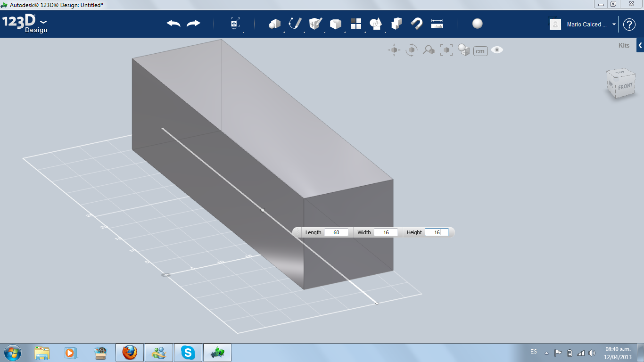Click the FRONT face of view cube
Screen dimensions: 644x362
click(x=625, y=87)
